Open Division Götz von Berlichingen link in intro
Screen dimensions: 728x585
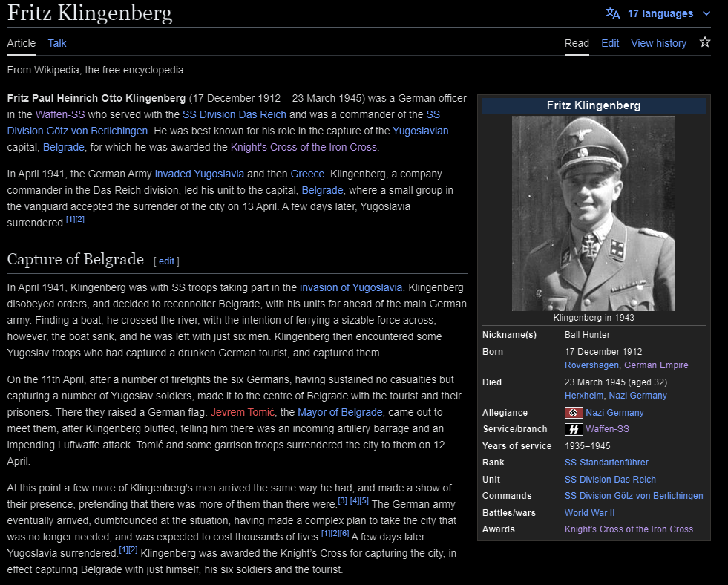pos(77,131)
